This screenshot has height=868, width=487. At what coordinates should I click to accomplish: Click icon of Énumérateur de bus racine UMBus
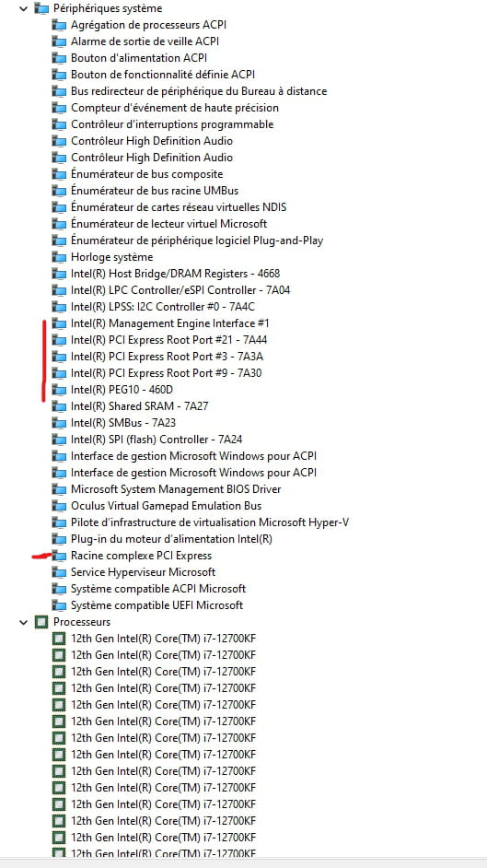tap(59, 191)
